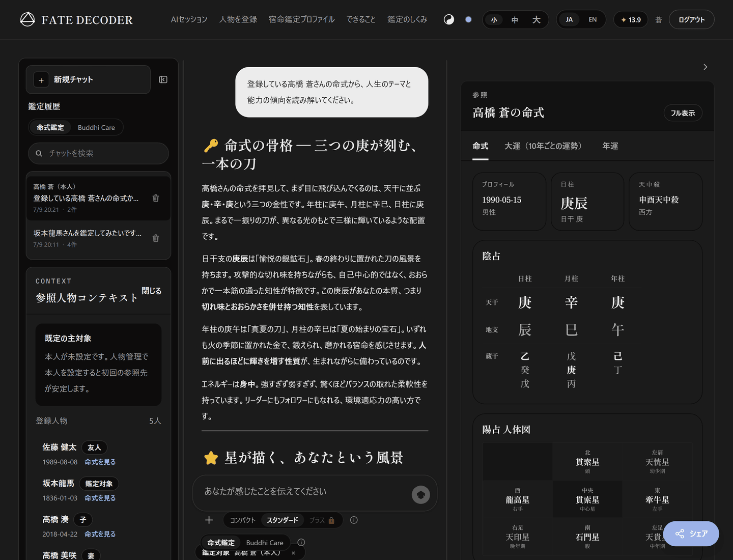Click the Fate Decoder logo icon
The image size is (733, 560).
coord(27,19)
